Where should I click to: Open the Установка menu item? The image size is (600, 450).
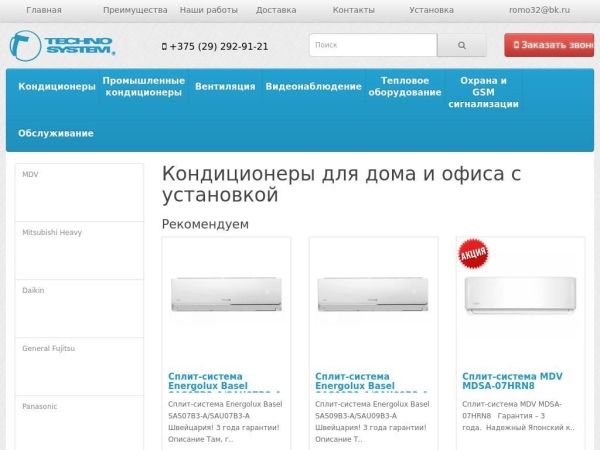(x=431, y=10)
